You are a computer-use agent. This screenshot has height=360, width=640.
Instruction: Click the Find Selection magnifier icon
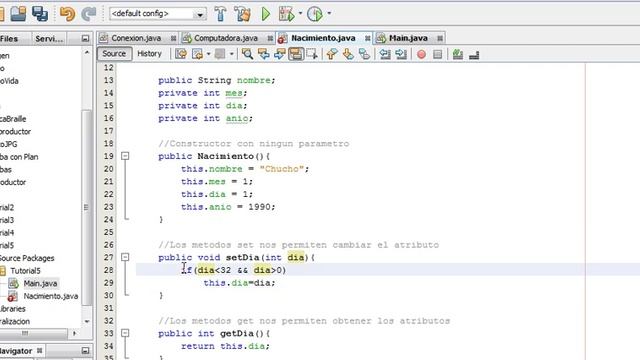[x=247, y=54]
